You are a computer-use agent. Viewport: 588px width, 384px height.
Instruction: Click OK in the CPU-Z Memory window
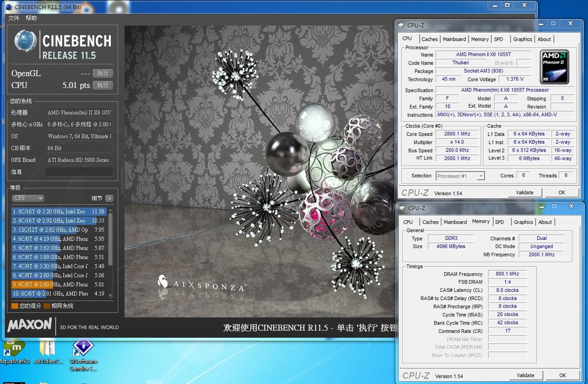562,375
